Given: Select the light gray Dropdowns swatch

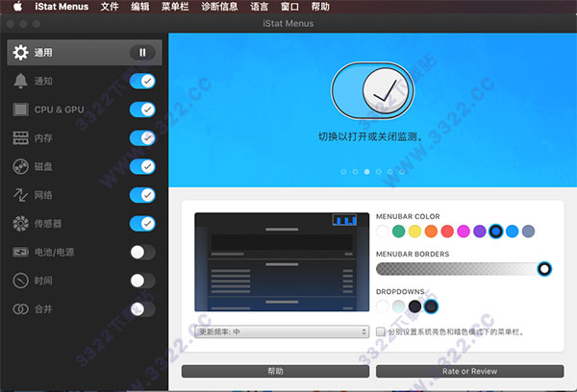Looking at the screenshot, I should [x=398, y=306].
